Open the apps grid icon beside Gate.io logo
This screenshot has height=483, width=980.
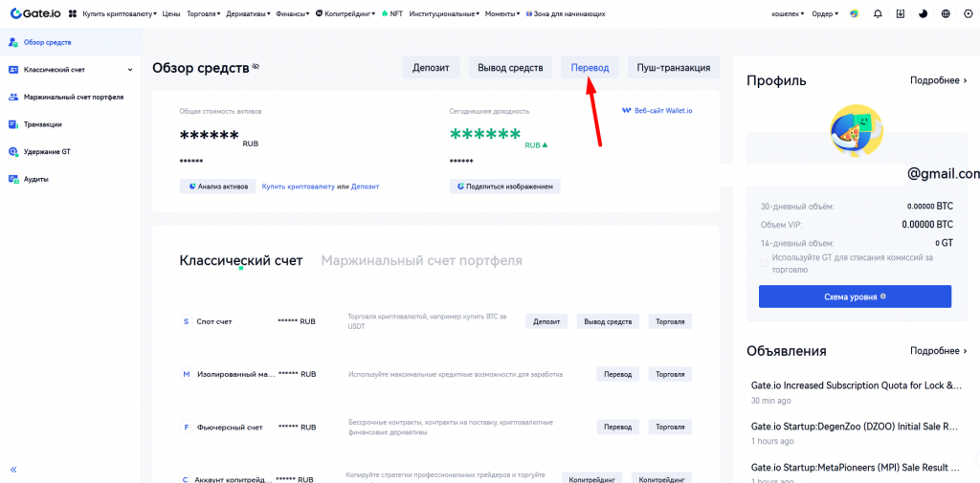[x=73, y=14]
